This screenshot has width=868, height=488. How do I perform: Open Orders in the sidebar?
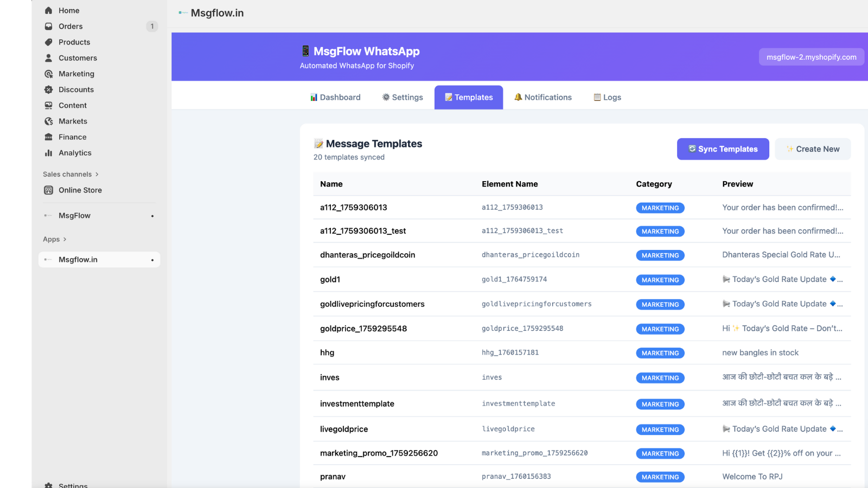[x=71, y=26]
